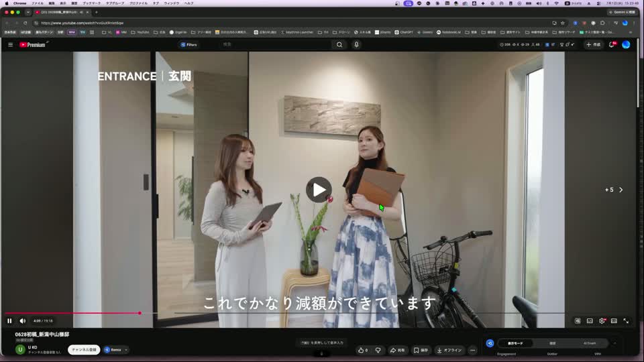644x362 pixels.
Task: Open the ヘルプ menu in the menu bar
Action: (x=189, y=3)
